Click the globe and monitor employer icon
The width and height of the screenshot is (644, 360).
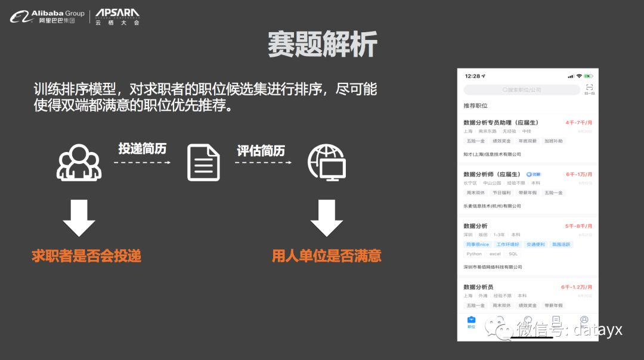327,163
